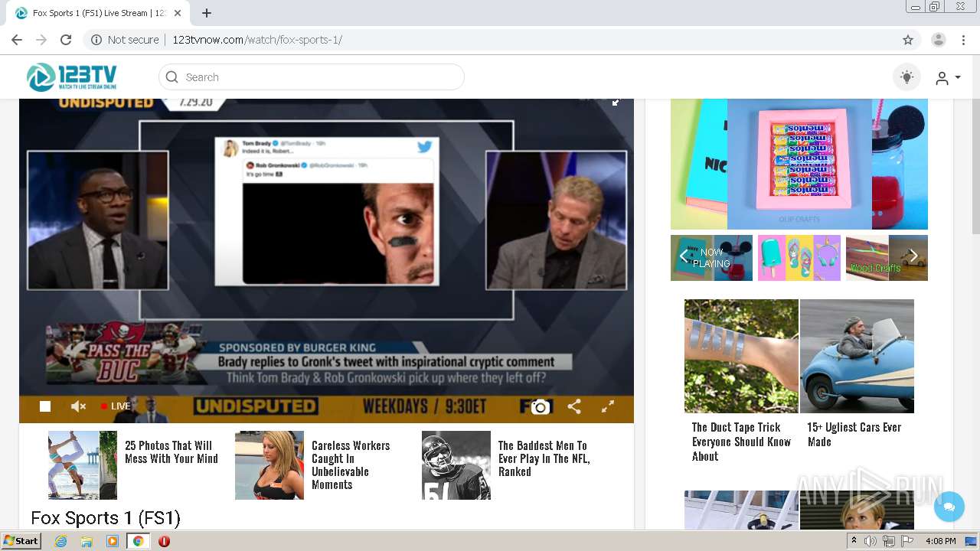Enter fullscreen using the expand icon
The width and height of the screenshot is (980, 551).
coord(608,406)
